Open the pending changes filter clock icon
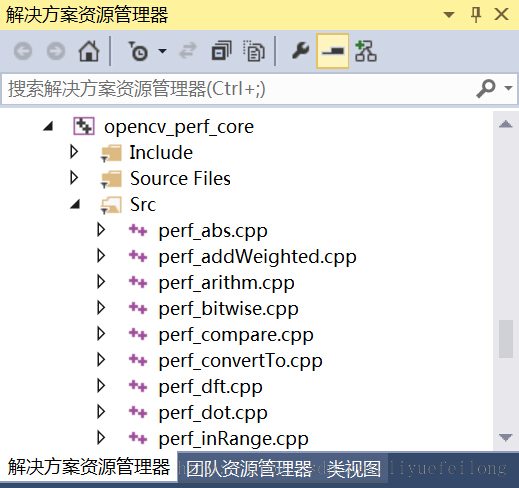519x488 pixels. click(138, 51)
